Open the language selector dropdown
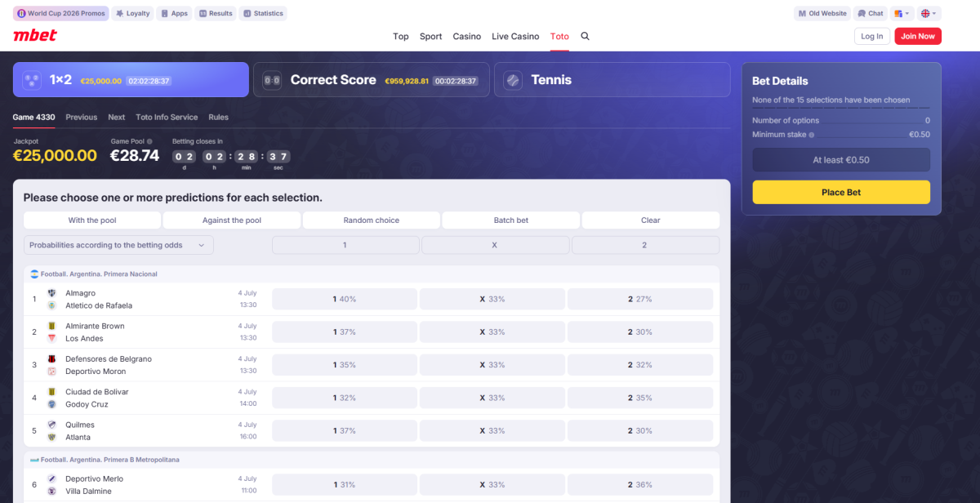 (929, 13)
